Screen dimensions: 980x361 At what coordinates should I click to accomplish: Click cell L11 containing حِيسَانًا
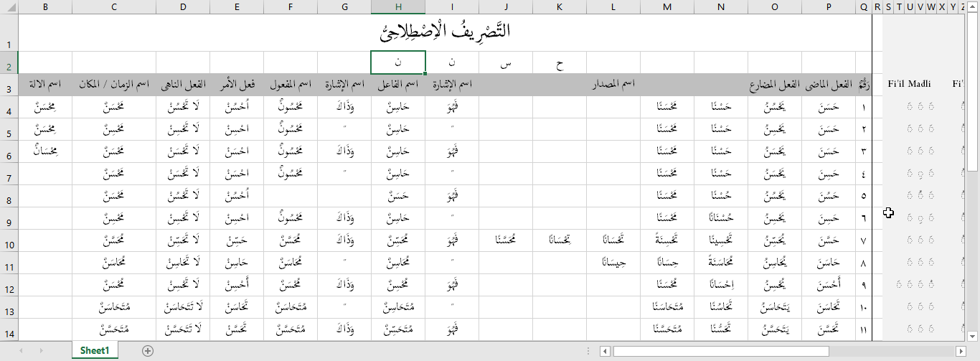(613, 263)
